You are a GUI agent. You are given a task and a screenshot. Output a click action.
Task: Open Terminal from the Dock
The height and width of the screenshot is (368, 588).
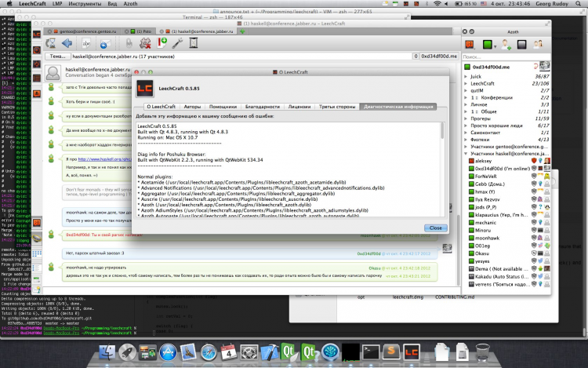[371, 352]
